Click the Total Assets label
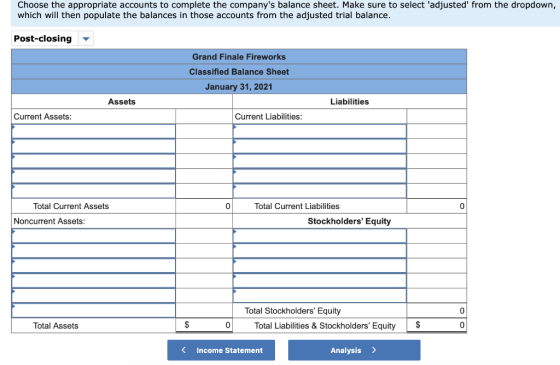This screenshot has height=365, width=560. pyautogui.click(x=56, y=326)
